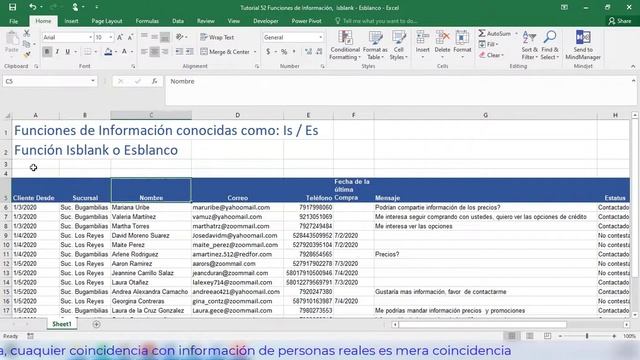Image resolution: width=640 pixels, height=360 pixels.
Task: Decrease decimal places
Action: (x=319, y=52)
